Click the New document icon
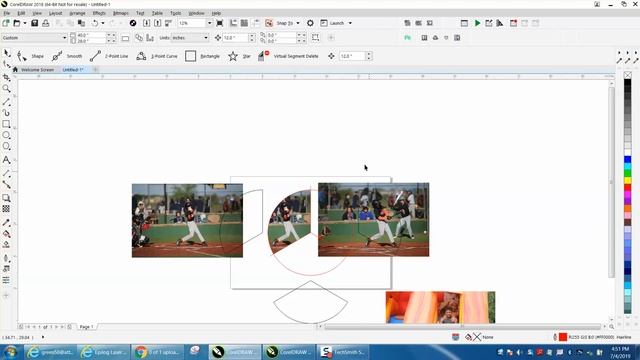 [6, 23]
